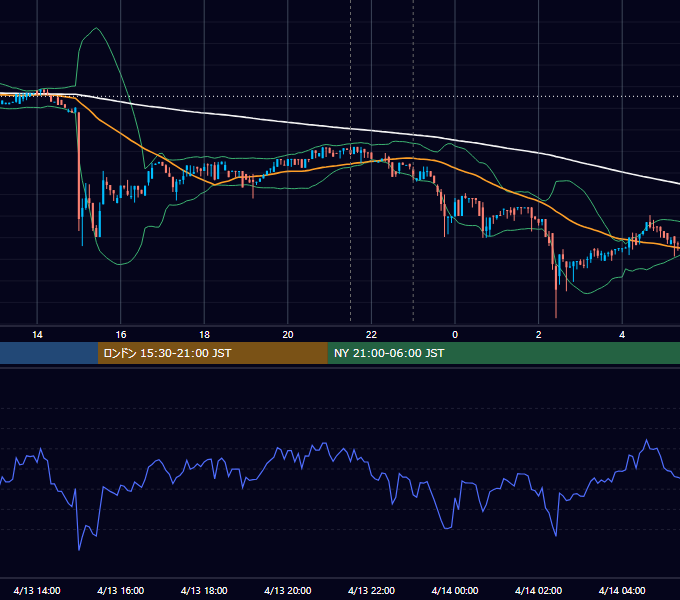Click the hour label 2 on price chart axis

(x=538, y=335)
